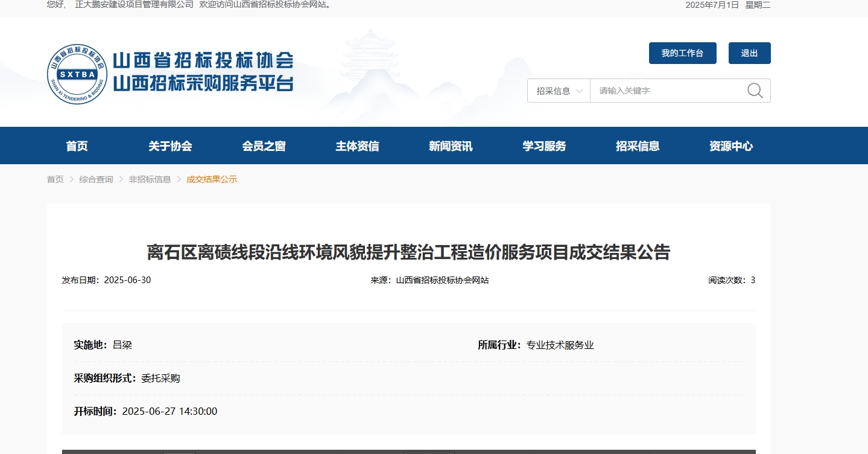Click the 山西省招标投标协会 site title text
Screen dimensions: 868x454
tap(203, 60)
